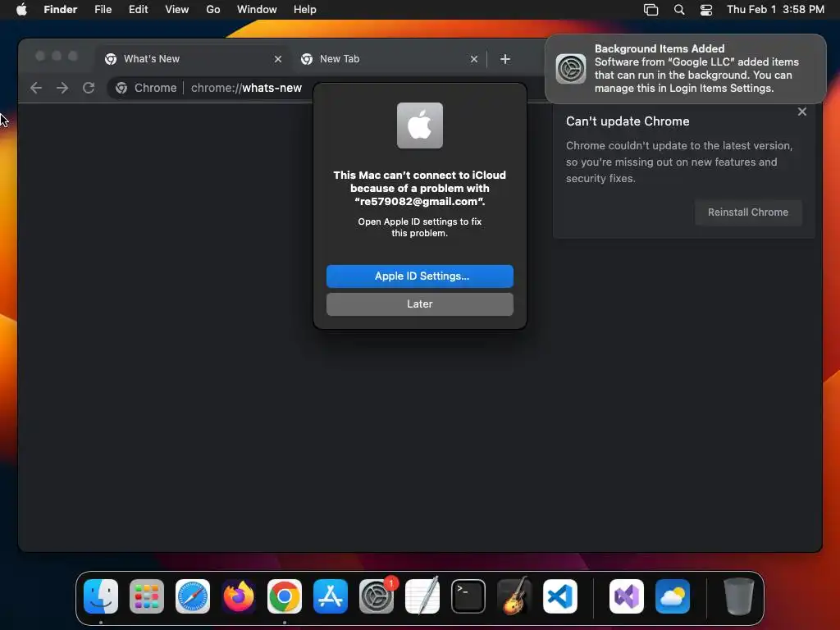Click the Apple logo in the iCloud dialog

420,126
